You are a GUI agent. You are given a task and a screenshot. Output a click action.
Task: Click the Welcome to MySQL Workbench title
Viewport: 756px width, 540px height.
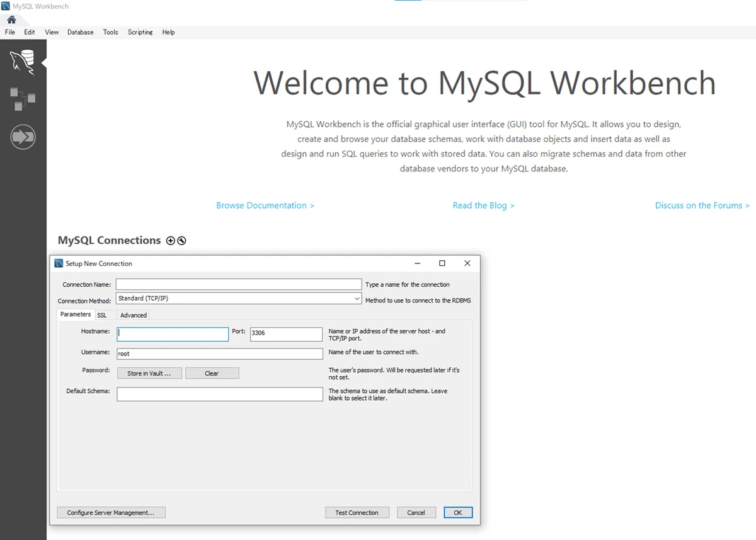click(484, 83)
